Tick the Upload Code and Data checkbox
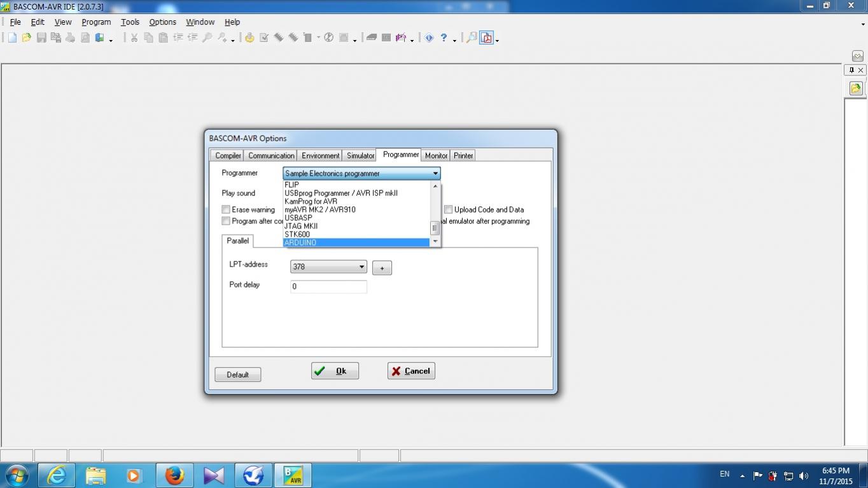The height and width of the screenshot is (488, 868). [x=449, y=209]
